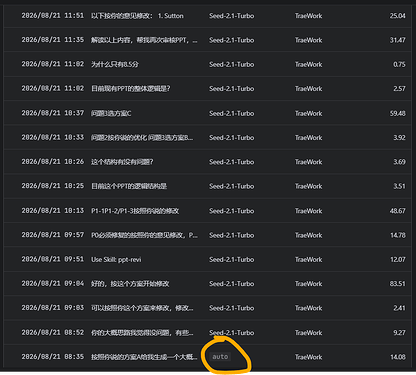Screen dimensions: 416x375
Task: Select the timestamp 2026/08/21 08:35
Action: pos(53,357)
